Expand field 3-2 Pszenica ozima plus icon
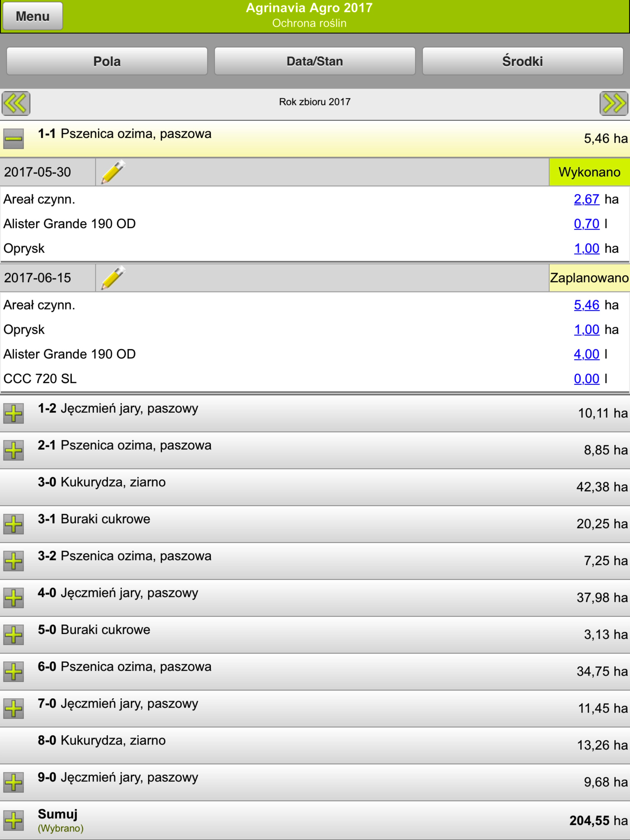Screen dimensions: 630x840 point(14,561)
